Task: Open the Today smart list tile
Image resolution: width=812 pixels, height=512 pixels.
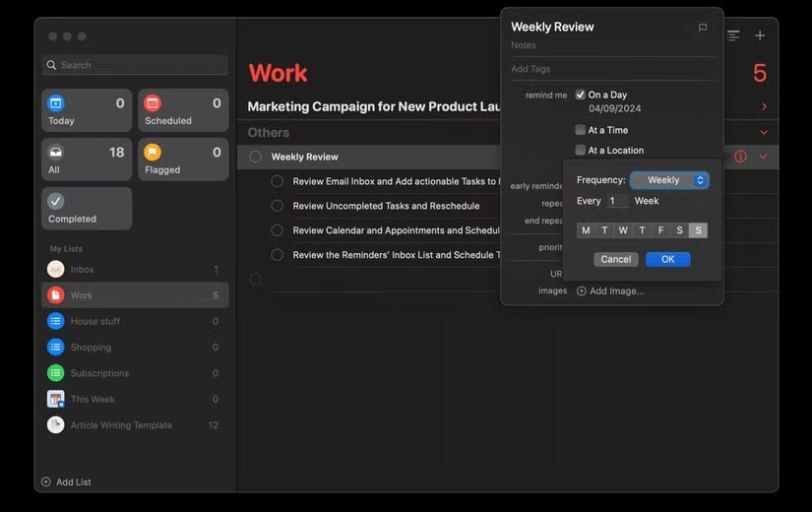Action: click(87, 110)
